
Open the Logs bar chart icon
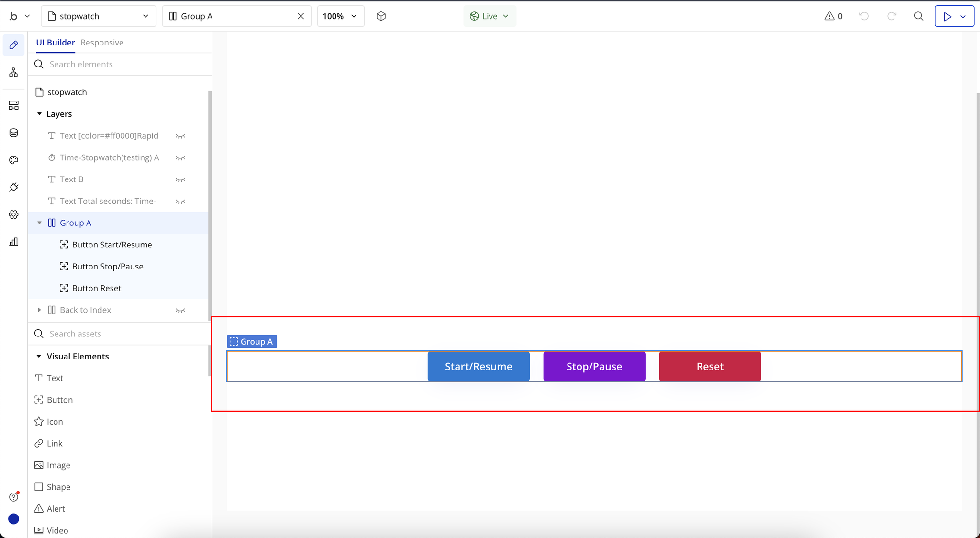tap(13, 242)
